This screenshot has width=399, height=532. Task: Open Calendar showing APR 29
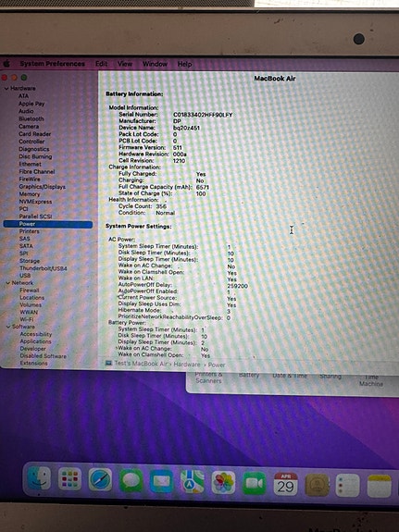(x=285, y=484)
